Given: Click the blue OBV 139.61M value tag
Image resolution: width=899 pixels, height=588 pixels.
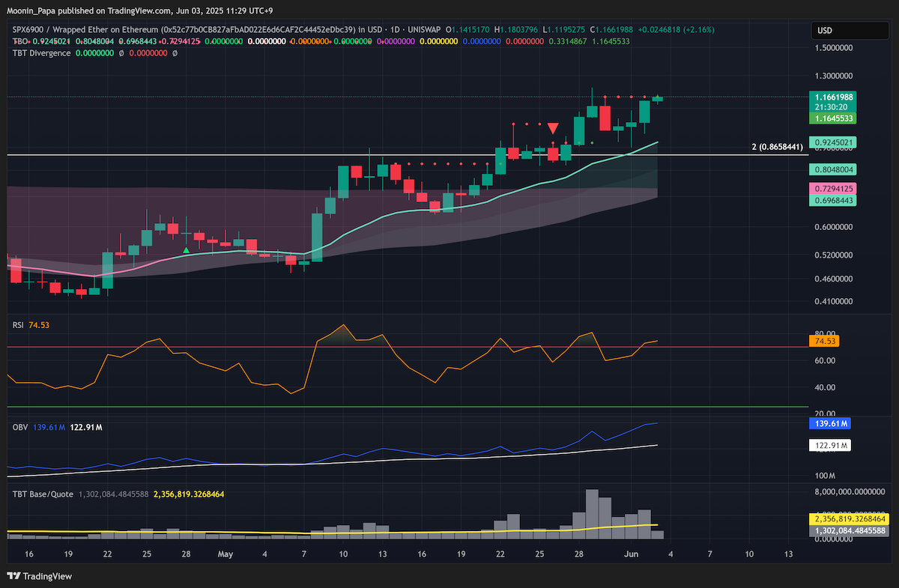Looking at the screenshot, I should click(x=830, y=424).
